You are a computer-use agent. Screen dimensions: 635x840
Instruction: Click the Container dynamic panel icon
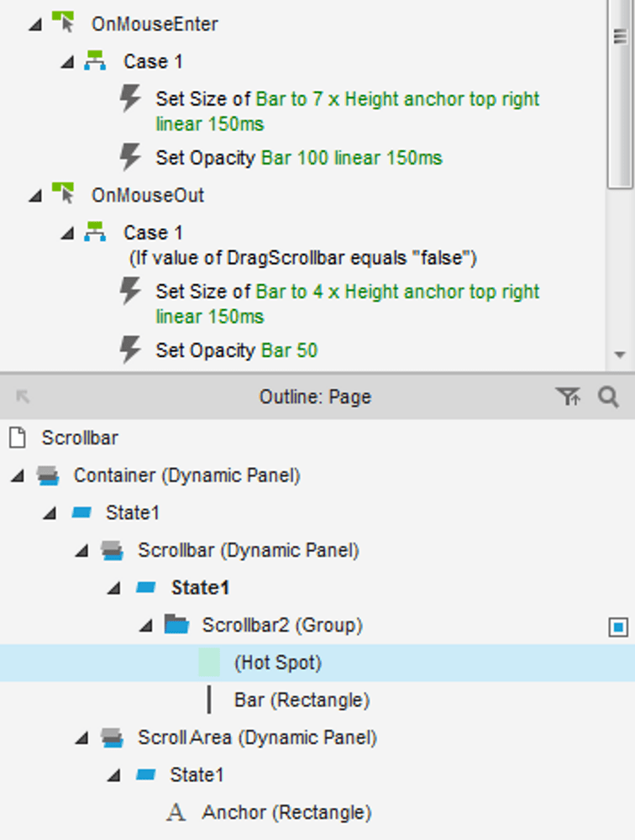48,475
